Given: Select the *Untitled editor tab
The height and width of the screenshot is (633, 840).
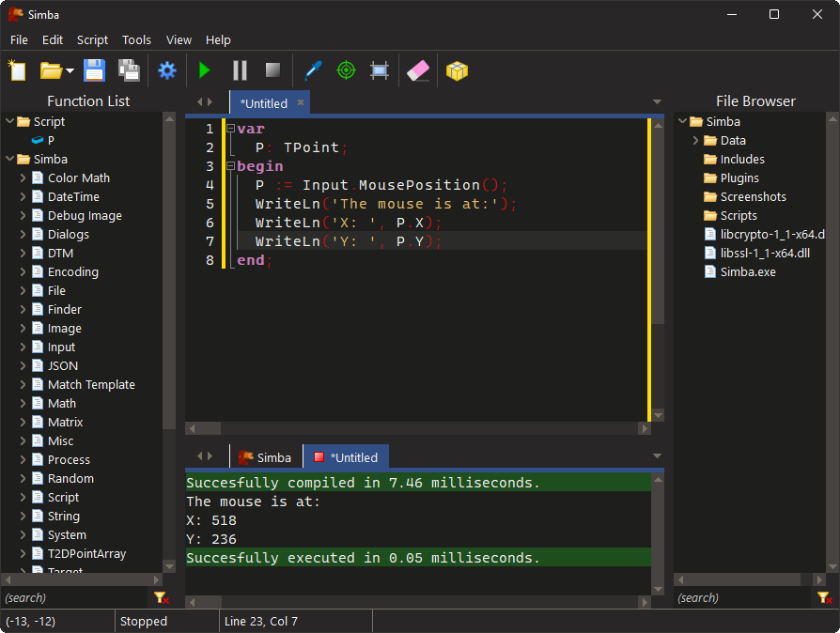Looking at the screenshot, I should pyautogui.click(x=264, y=103).
